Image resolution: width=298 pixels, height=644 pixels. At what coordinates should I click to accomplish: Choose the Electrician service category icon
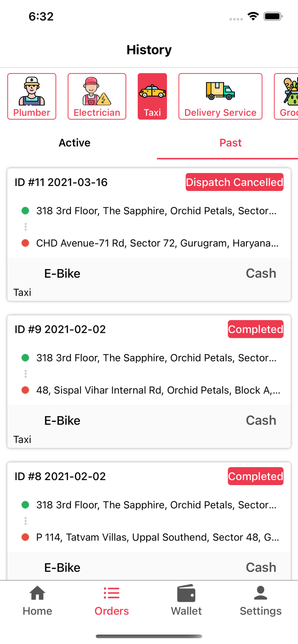[97, 91]
